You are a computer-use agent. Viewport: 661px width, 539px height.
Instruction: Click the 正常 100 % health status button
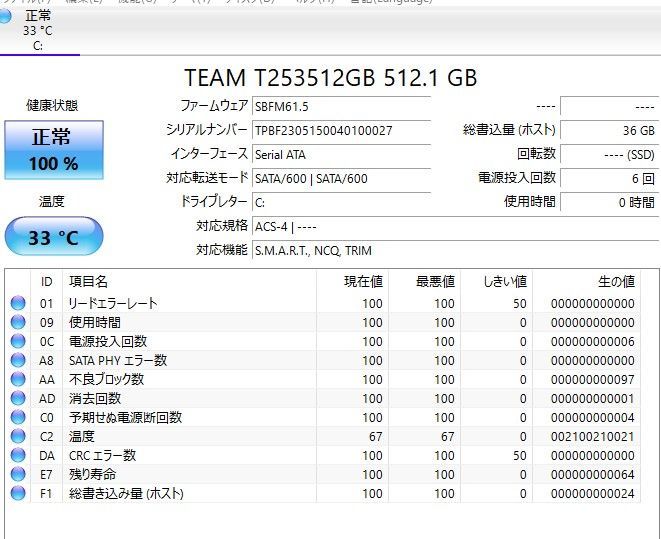coord(54,150)
